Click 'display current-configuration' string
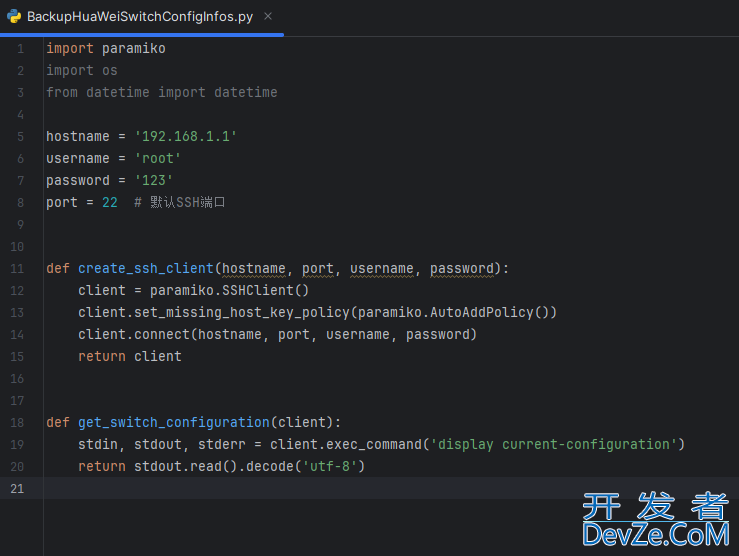This screenshot has height=556, width=739. tap(554, 445)
